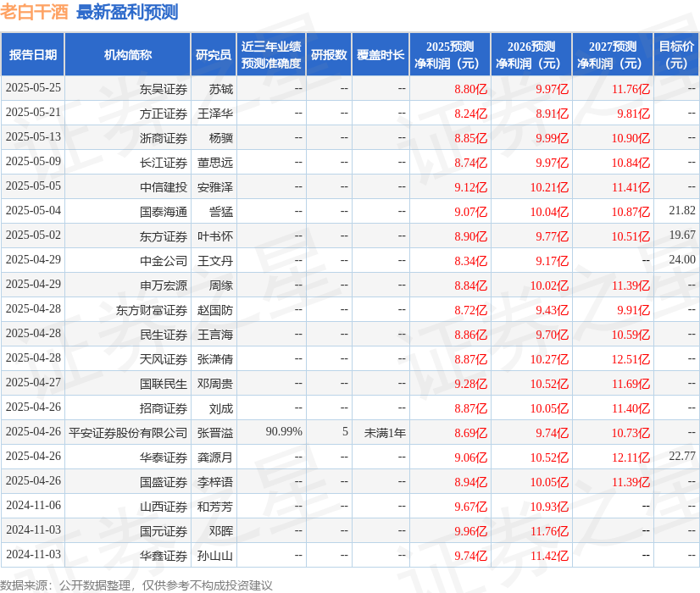Click analyst name 王泽华

(x=215, y=114)
